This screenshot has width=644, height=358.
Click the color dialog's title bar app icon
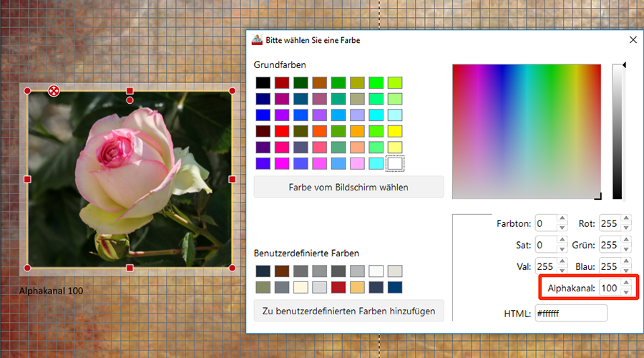tap(256, 41)
